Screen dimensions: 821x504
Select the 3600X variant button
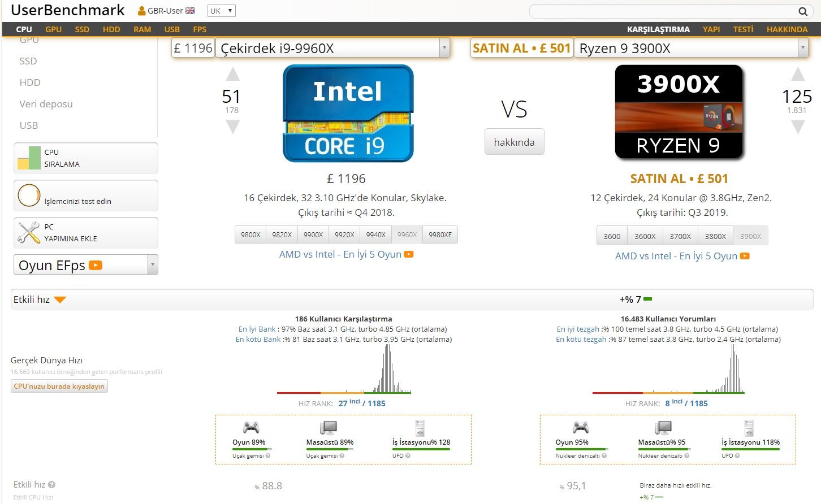coord(645,236)
